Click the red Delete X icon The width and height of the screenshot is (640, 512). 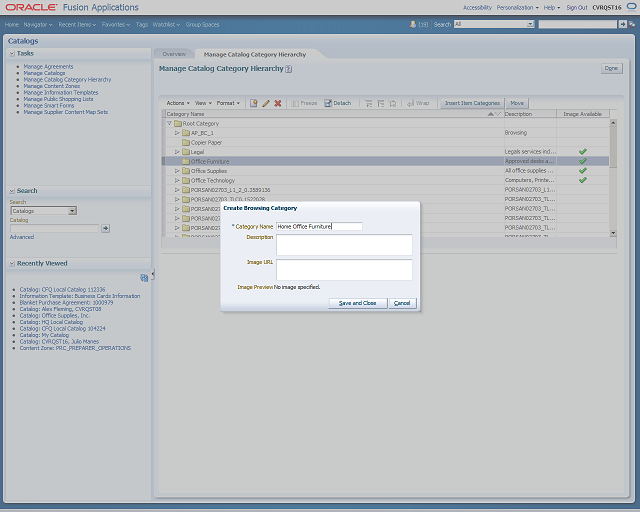[x=278, y=103]
